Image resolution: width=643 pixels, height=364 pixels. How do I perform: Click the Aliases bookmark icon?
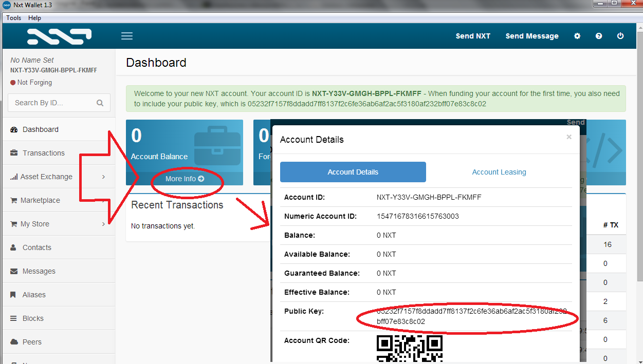[13, 295]
